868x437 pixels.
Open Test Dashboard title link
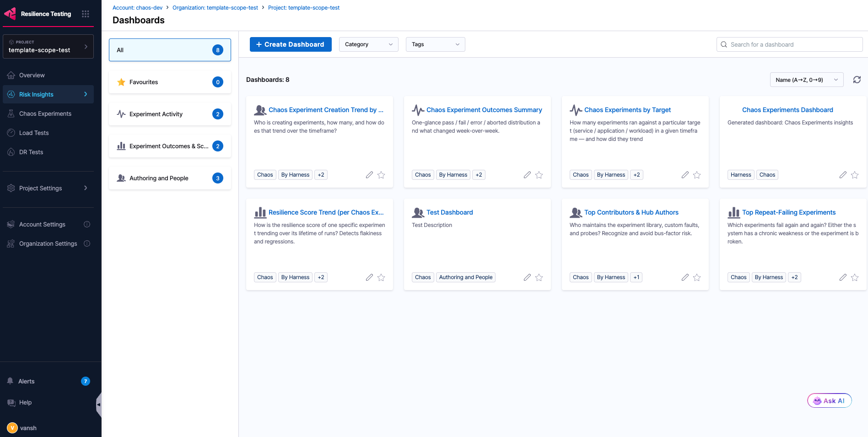pos(450,212)
